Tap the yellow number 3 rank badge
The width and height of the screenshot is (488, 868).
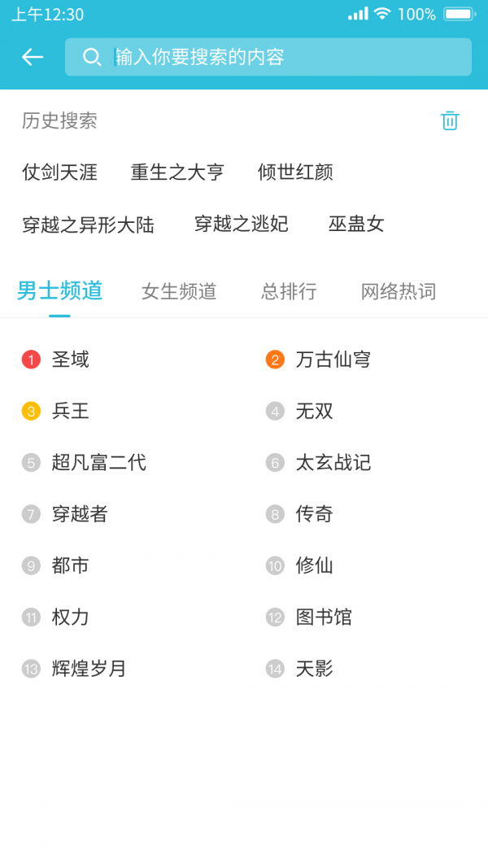click(31, 411)
